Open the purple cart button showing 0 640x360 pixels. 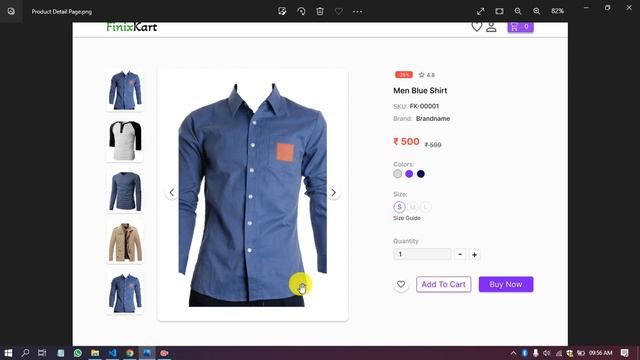click(520, 27)
